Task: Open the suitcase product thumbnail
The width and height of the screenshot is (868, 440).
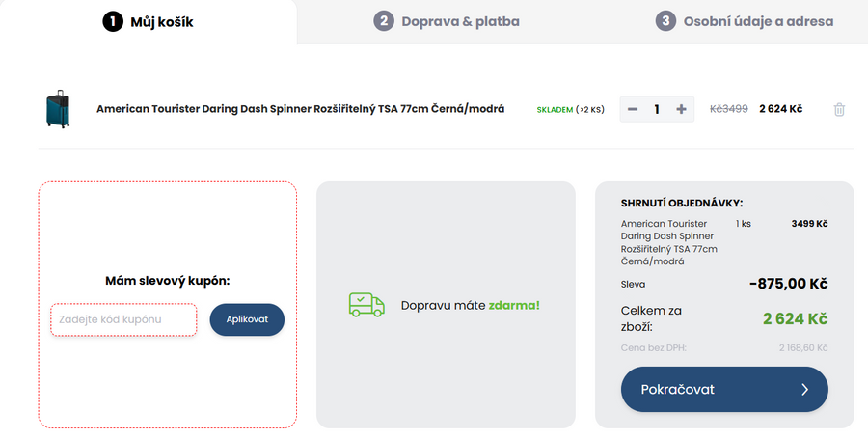Action: (58, 110)
